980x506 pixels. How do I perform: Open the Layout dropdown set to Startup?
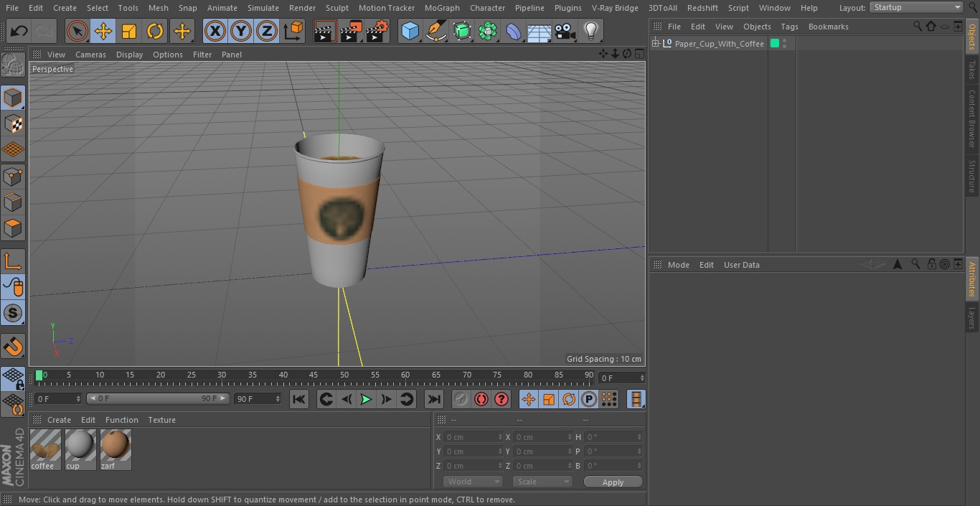click(x=916, y=7)
